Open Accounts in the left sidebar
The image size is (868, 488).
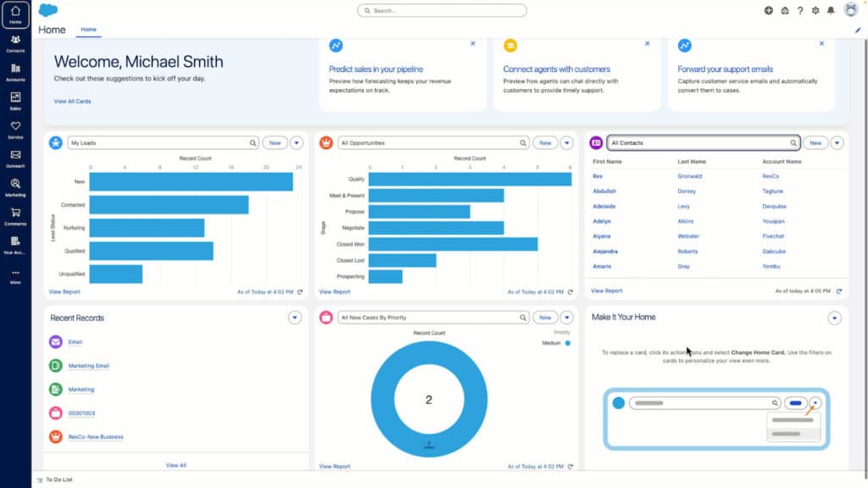15,73
